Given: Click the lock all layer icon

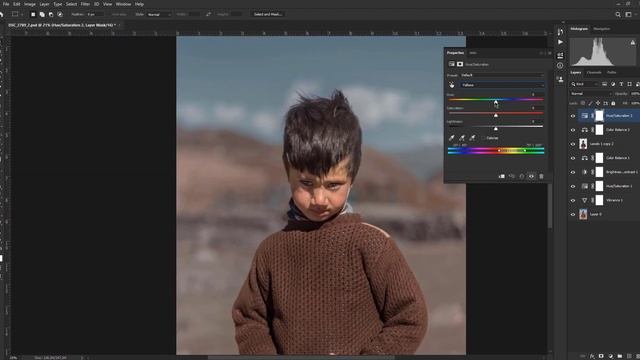Looking at the screenshot, I should (x=613, y=103).
